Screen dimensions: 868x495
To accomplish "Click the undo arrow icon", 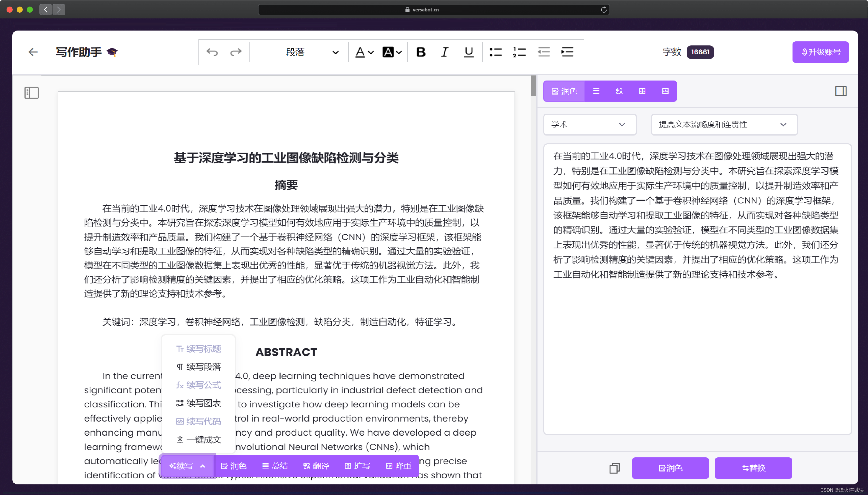I will [212, 52].
